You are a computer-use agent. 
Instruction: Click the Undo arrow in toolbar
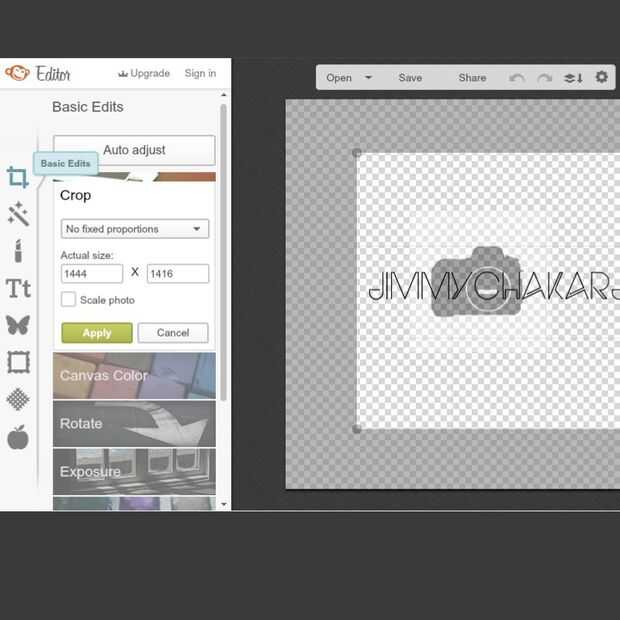[517, 78]
